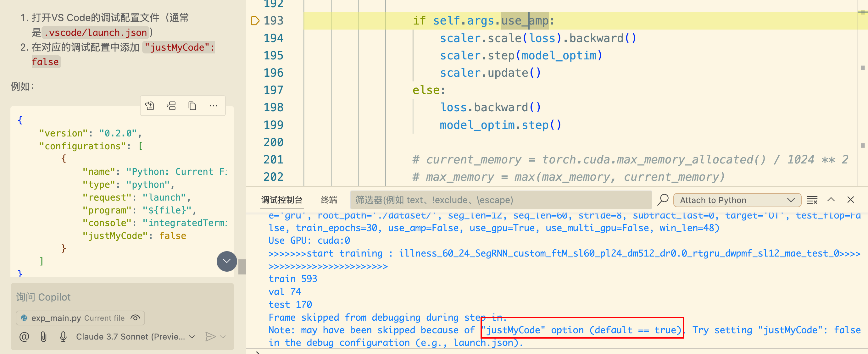Switch to the debug console tab

pos(282,200)
